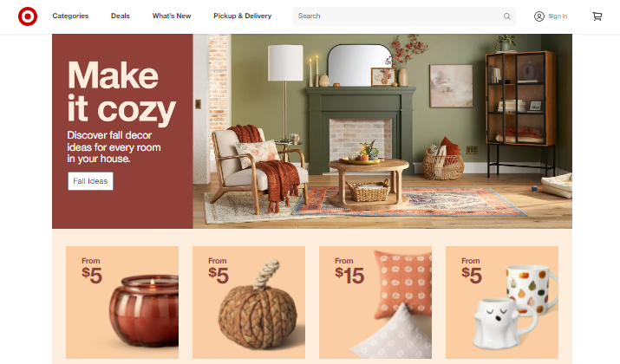This screenshot has width=620, height=364.
Task: Open the throw pillows From $15 tile
Action: point(375,302)
